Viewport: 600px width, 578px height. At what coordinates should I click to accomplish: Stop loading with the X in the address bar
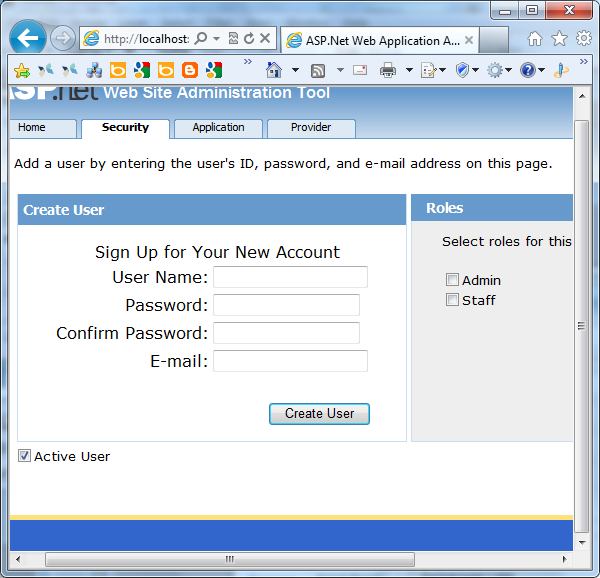pyautogui.click(x=265, y=38)
